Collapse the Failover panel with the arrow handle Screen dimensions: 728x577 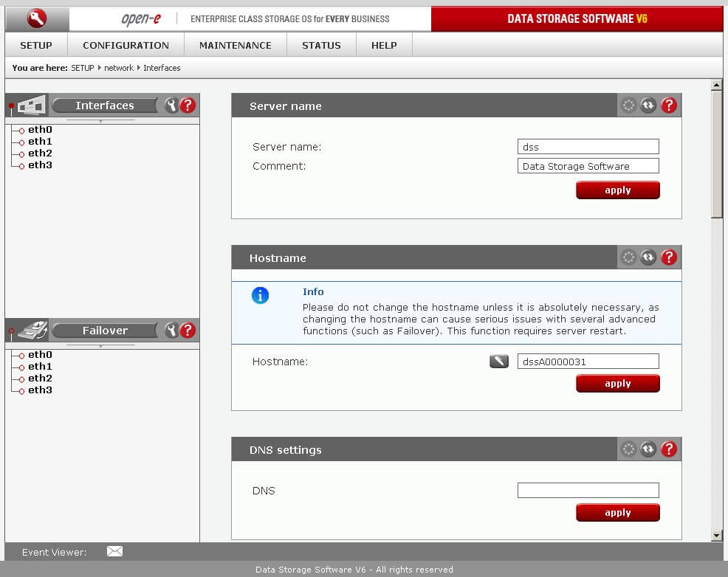click(100, 345)
